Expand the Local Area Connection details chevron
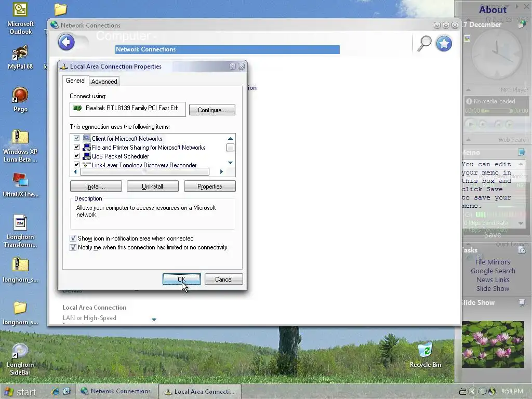Screen dimensions: 532x399 click(154, 320)
